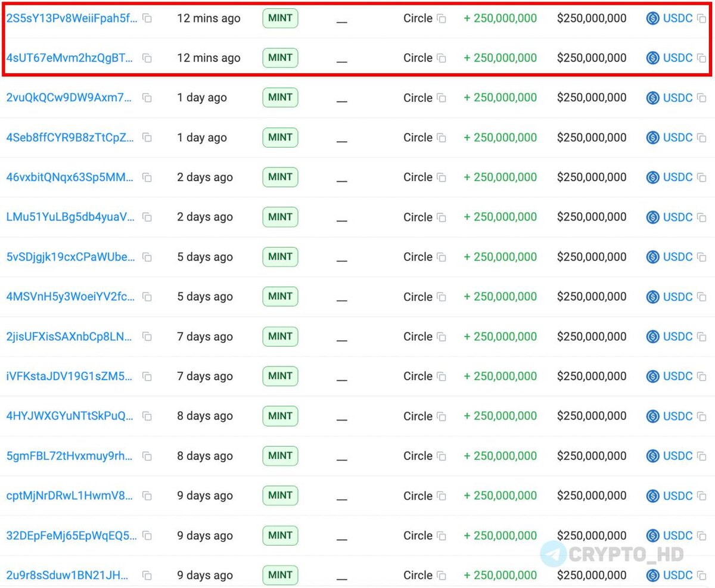Copy Circle address in 2jisUFXisSAX row
This screenshot has width=715, height=588.
tap(442, 337)
